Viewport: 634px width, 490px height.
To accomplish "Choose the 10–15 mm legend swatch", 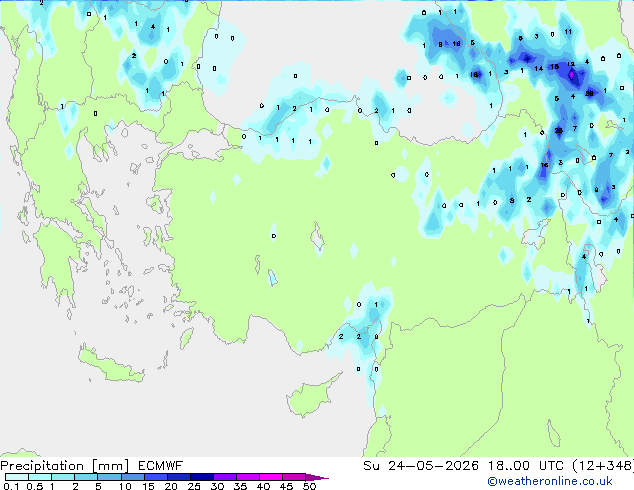I will tap(132, 477).
